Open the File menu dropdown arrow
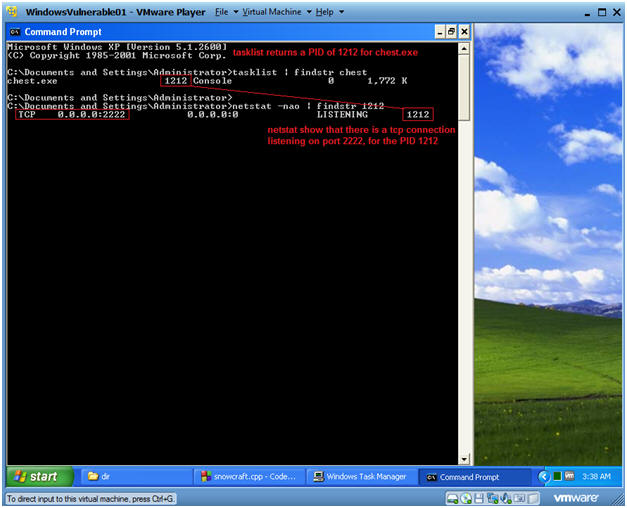 pos(236,12)
